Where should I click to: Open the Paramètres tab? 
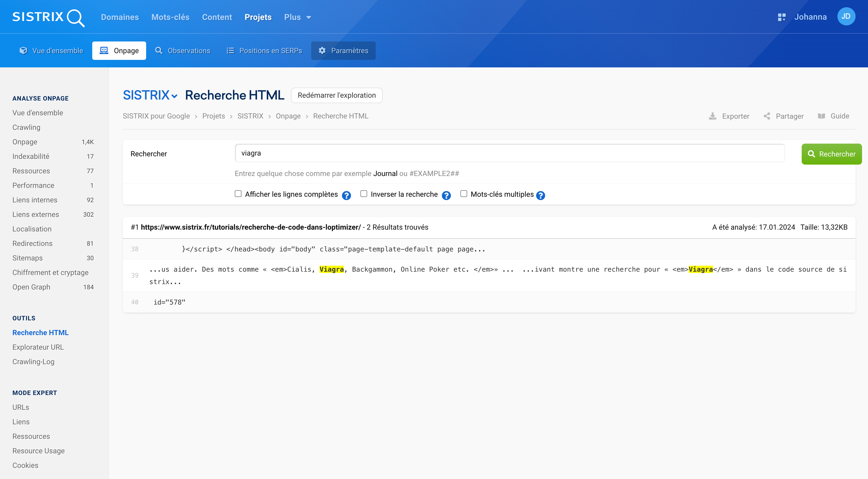click(343, 51)
